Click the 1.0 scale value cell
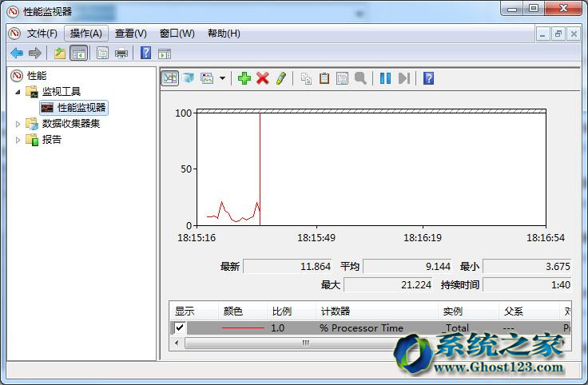 point(277,328)
